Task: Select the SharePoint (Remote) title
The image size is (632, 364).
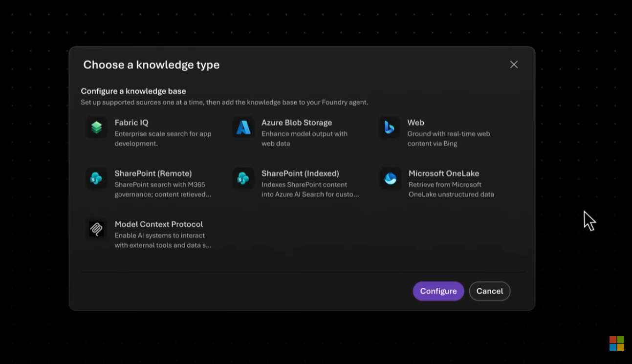Action: click(153, 173)
